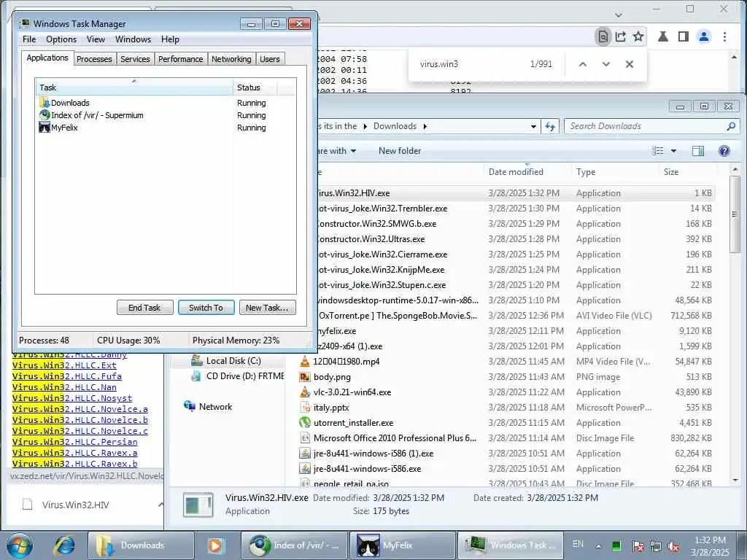Open the media player taskbar icon
The image size is (747, 560).
[x=215, y=545]
